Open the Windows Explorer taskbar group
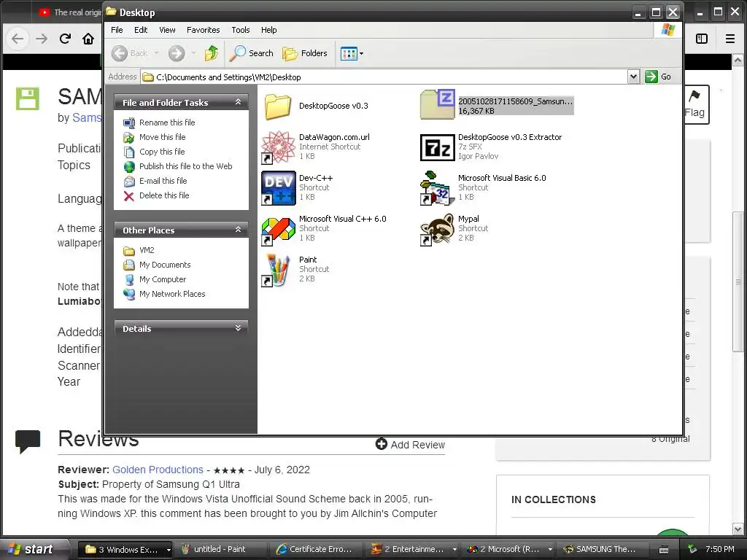Screen dimensions: 747x560 coord(125,549)
